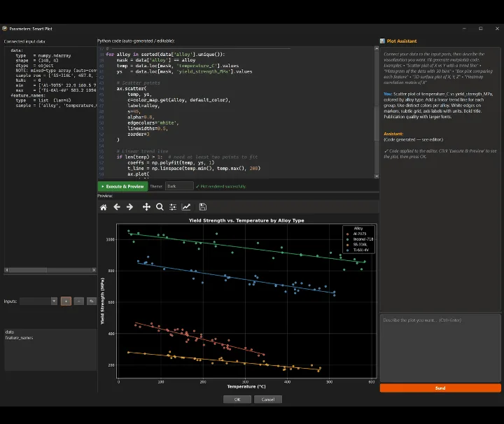Screen dimensions: 504x424
Task: Click code line 'edgecolors='white','
Action: (x=153, y=122)
